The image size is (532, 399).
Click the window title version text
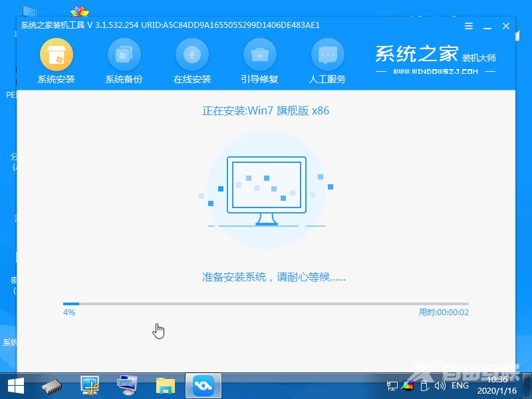(170, 25)
